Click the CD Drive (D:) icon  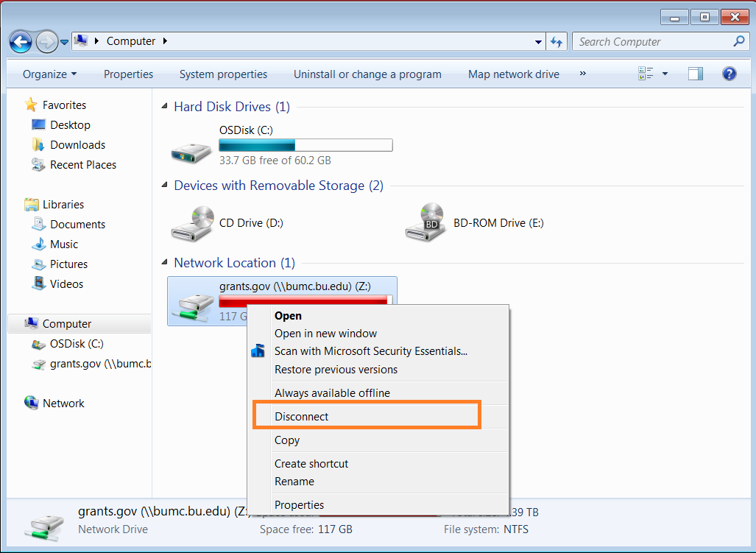point(192,223)
